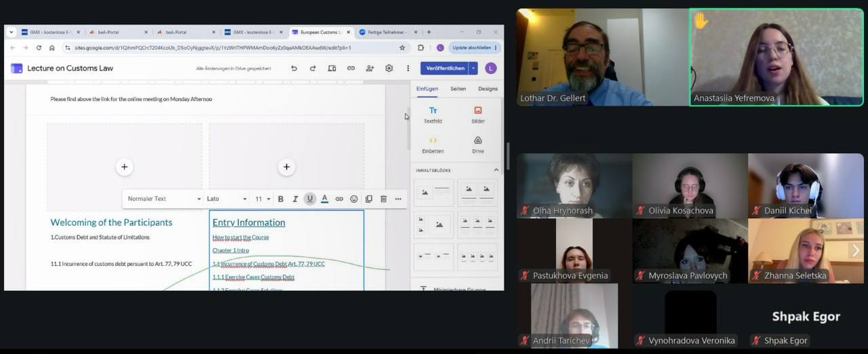This screenshot has width=868, height=354.
Task: Insert a Textfeld from the Einfügen panel
Action: (433, 115)
